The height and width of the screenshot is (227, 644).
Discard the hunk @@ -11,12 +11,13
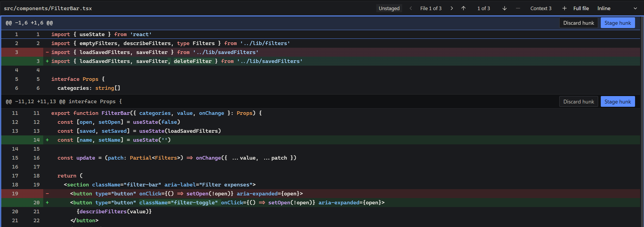coord(578,102)
